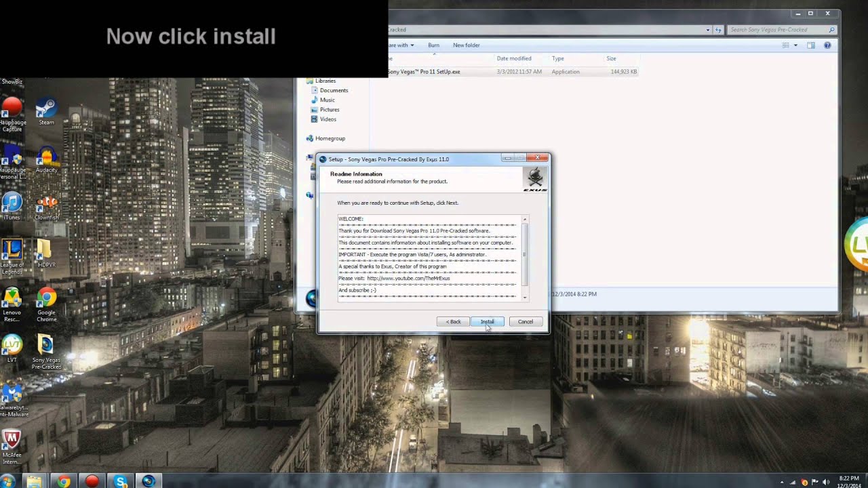
Task: Open Chrome from the taskbar
Action: click(63, 481)
